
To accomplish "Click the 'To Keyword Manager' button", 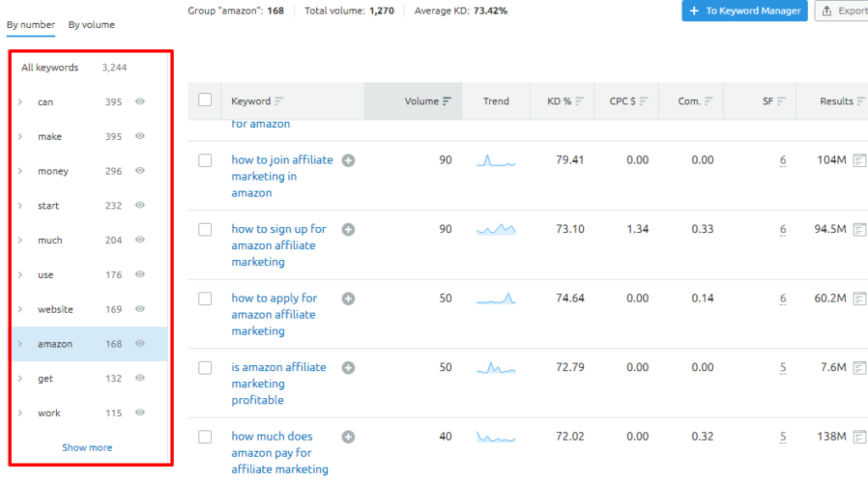I will pos(744,11).
